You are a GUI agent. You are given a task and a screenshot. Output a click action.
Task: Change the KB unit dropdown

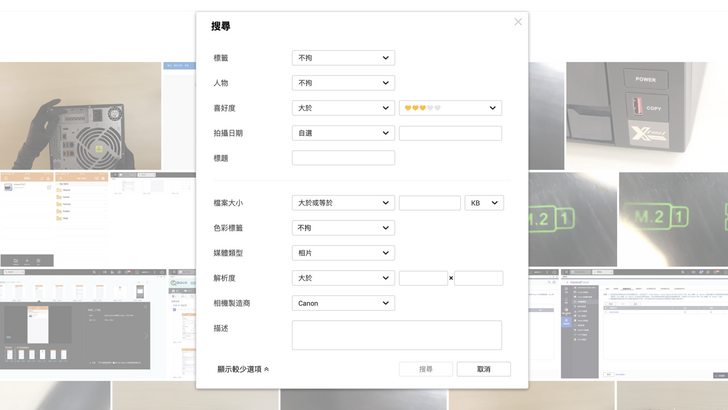(484, 203)
